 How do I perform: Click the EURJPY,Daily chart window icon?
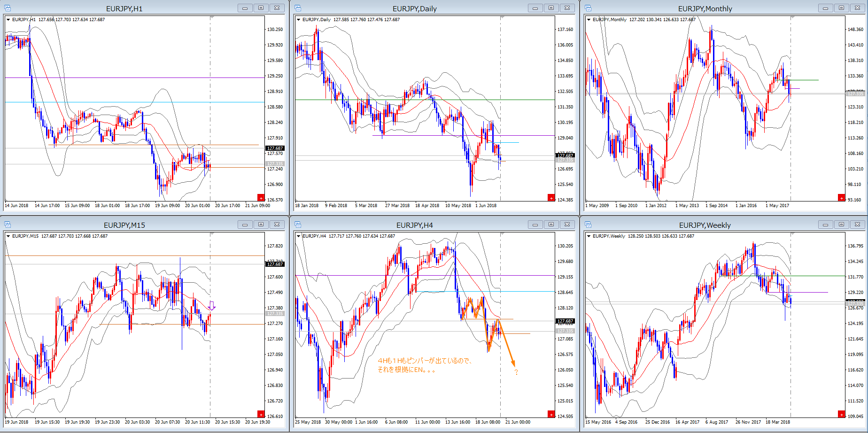(298, 8)
